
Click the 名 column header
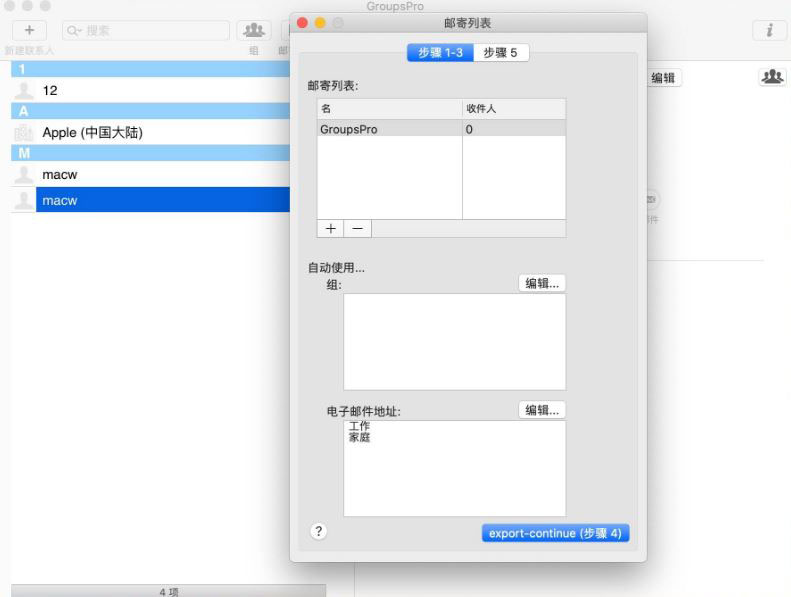pyautogui.click(x=389, y=108)
